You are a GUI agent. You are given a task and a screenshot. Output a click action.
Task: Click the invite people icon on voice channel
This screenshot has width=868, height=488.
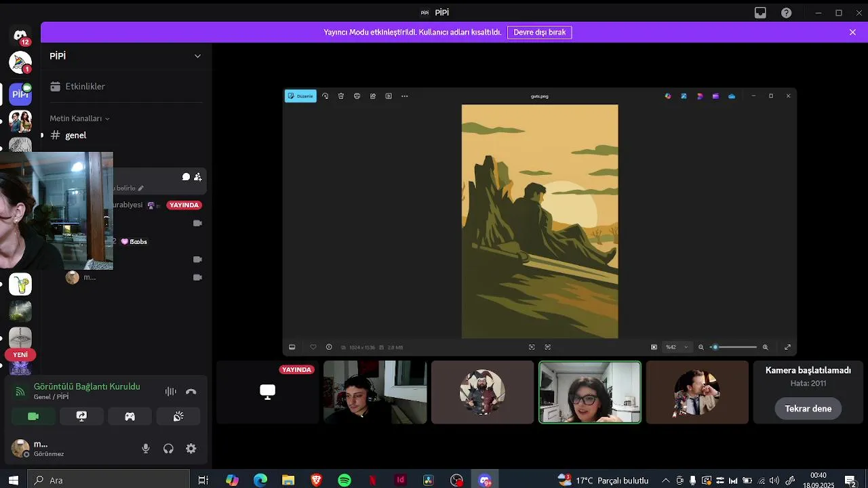click(x=198, y=177)
